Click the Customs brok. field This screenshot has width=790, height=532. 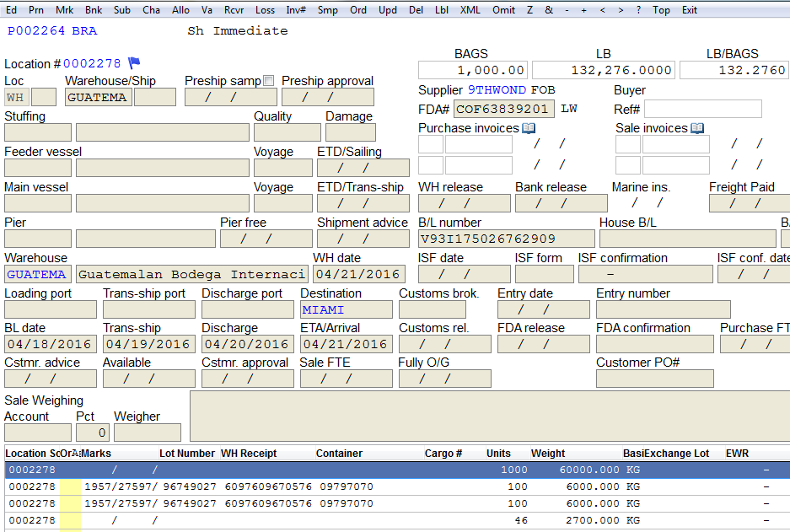[x=433, y=309]
